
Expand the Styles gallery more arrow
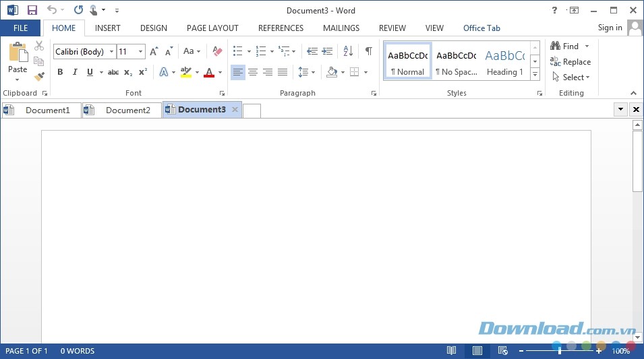coord(535,74)
